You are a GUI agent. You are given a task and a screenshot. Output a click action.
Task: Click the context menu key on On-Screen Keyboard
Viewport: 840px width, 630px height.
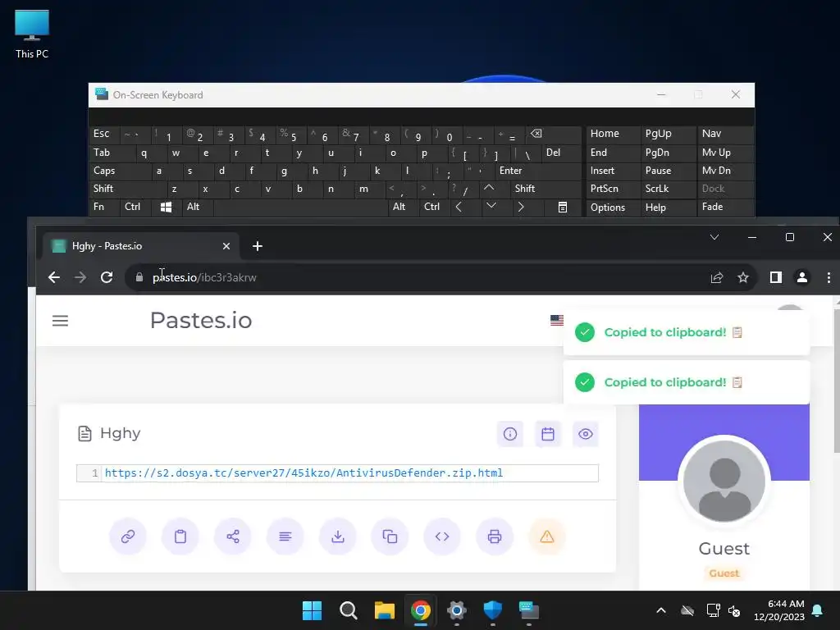(562, 207)
